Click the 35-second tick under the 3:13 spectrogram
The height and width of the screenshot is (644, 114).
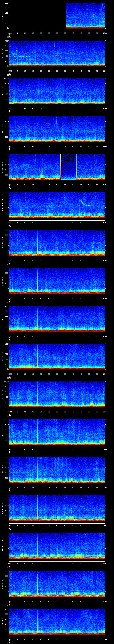(x=65, y=184)
